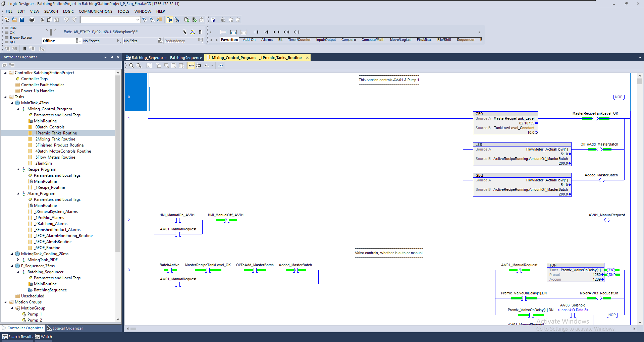Viewport: 644px width, 342px height.
Task: Collapse the Controller BatchingStationProject node
Action: [x=5, y=73]
